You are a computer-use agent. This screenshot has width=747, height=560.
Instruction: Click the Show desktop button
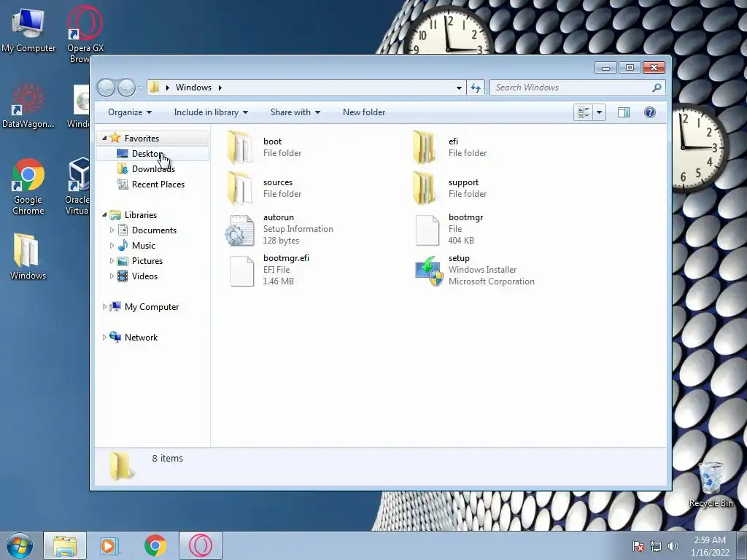(742, 545)
